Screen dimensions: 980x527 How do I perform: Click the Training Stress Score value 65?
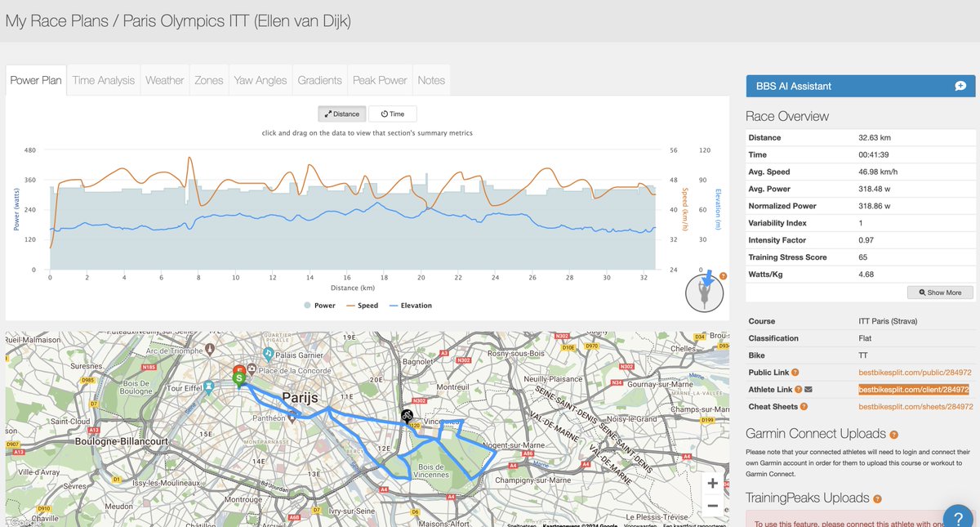tap(863, 257)
